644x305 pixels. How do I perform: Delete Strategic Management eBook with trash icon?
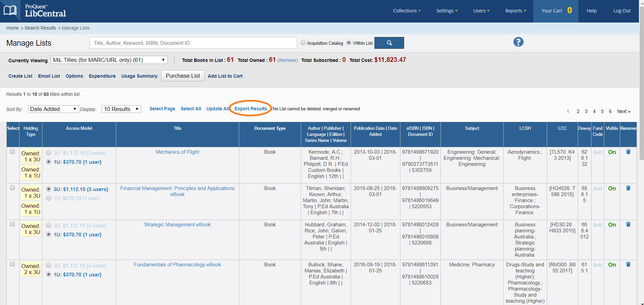point(628,224)
